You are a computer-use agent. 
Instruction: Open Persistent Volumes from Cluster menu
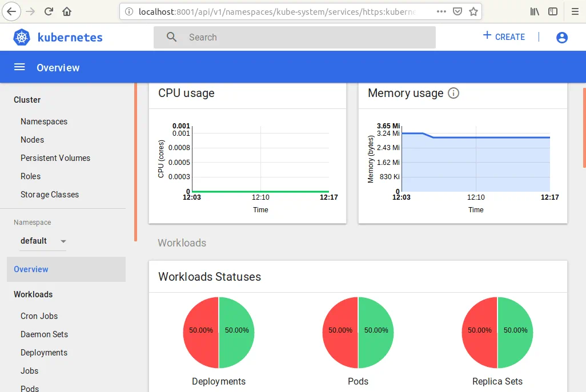[x=55, y=158]
